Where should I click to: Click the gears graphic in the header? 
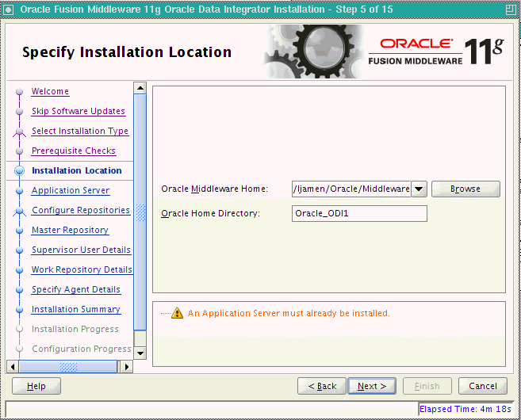pyautogui.click(x=314, y=52)
